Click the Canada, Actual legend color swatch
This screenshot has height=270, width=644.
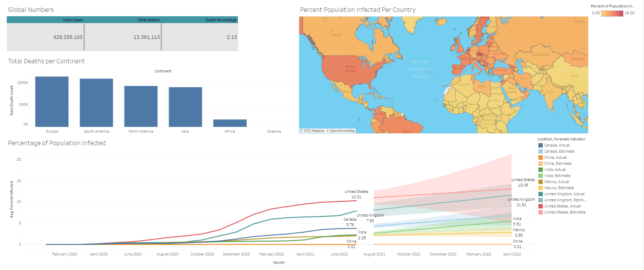(540, 145)
